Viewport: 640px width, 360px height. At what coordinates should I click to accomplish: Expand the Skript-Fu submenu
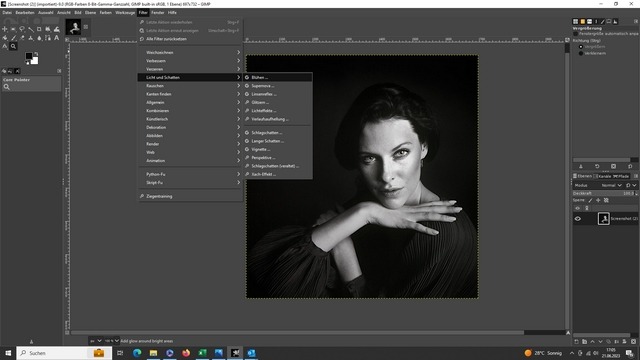pos(190,182)
